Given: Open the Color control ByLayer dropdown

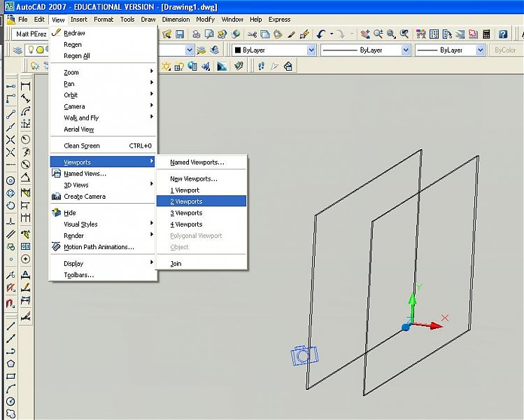Looking at the screenshot, I should point(274,50).
